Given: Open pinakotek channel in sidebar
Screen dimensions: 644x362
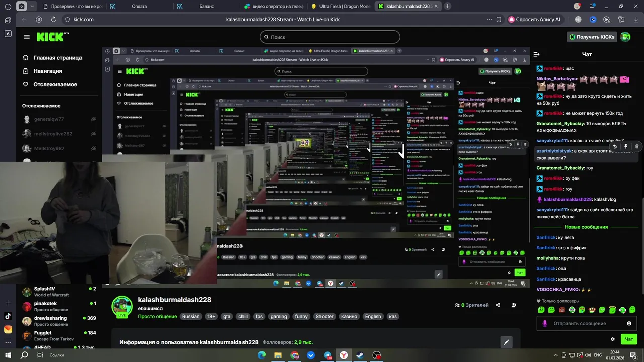Looking at the screenshot, I should coord(59,306).
